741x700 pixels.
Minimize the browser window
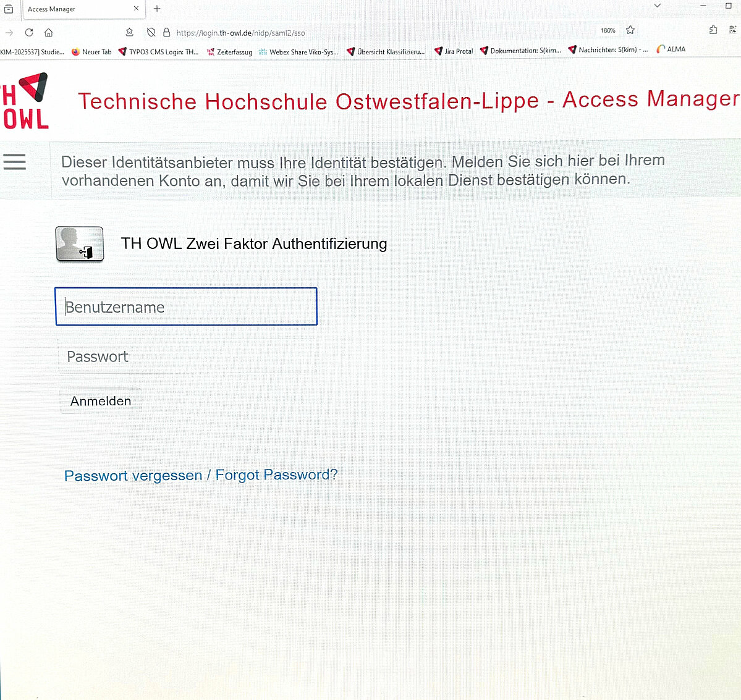703,6
